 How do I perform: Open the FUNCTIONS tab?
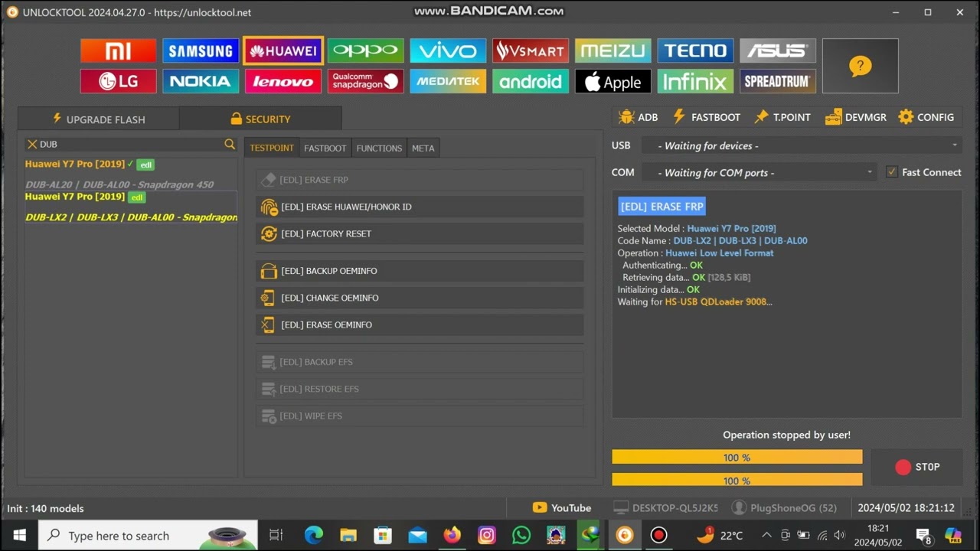click(x=379, y=148)
